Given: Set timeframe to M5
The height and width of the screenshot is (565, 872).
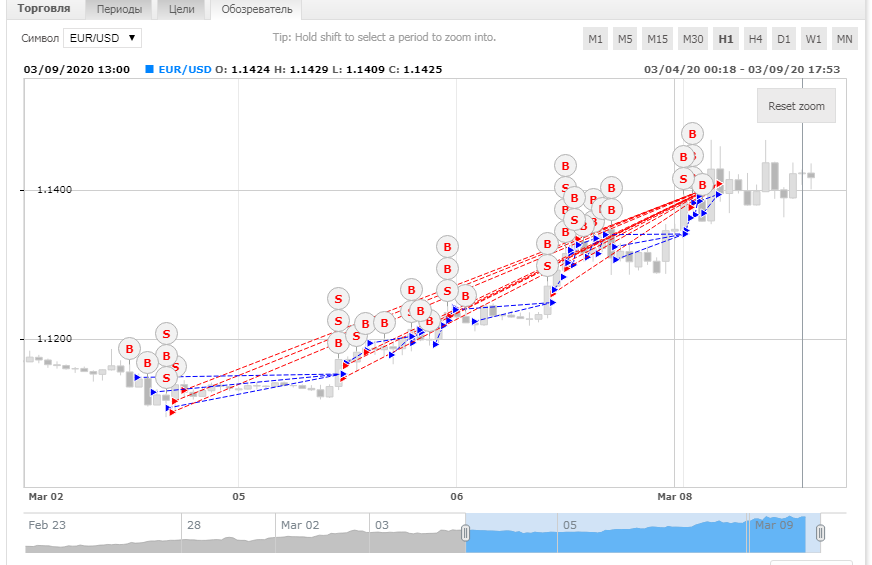Looking at the screenshot, I should click(625, 39).
